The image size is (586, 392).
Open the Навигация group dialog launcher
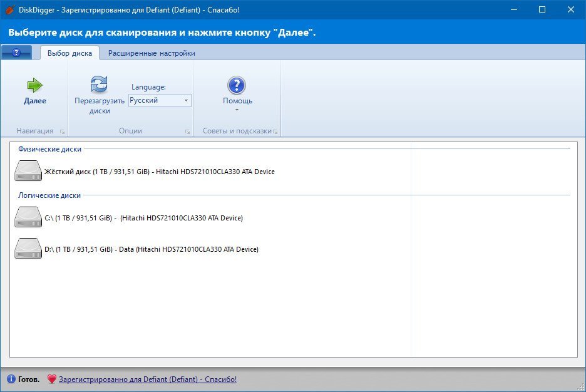63,132
